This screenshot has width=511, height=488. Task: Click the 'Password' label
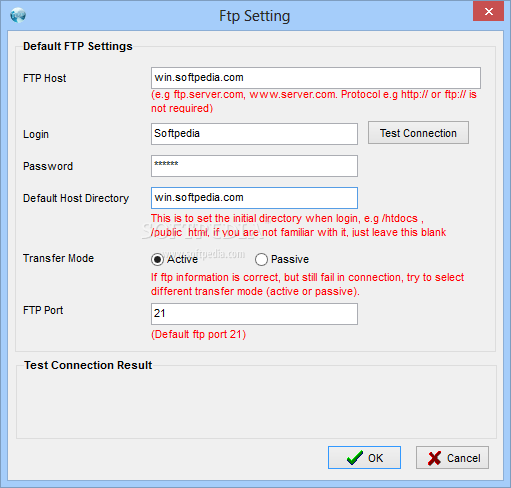click(x=48, y=166)
